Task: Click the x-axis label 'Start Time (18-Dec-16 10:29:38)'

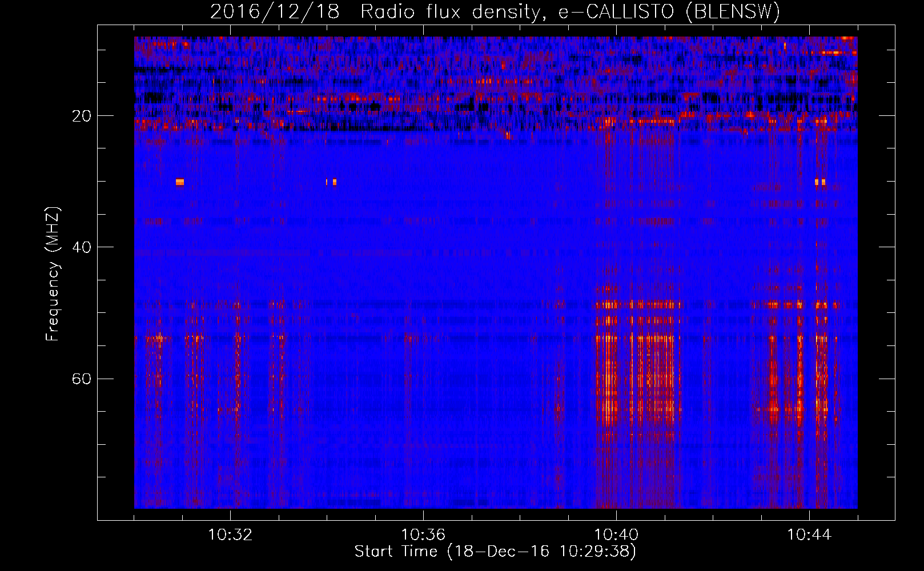Action: tap(495, 552)
